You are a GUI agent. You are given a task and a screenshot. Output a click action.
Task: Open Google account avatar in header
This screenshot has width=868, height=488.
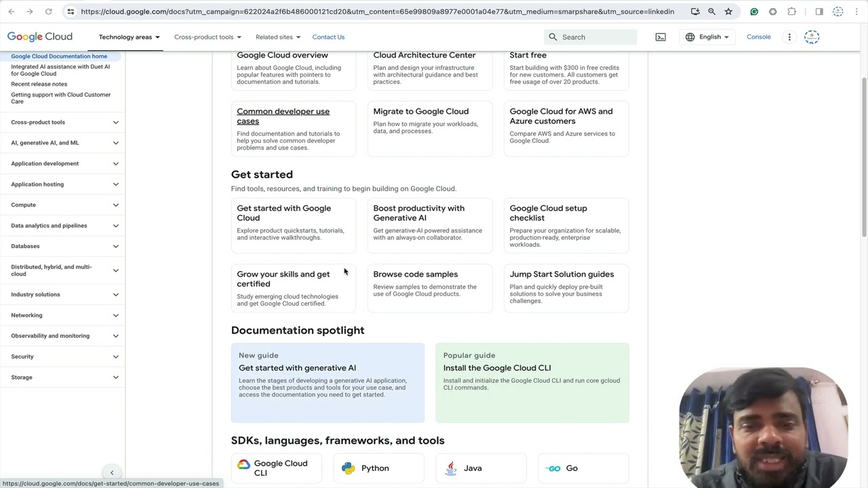pyautogui.click(x=812, y=37)
